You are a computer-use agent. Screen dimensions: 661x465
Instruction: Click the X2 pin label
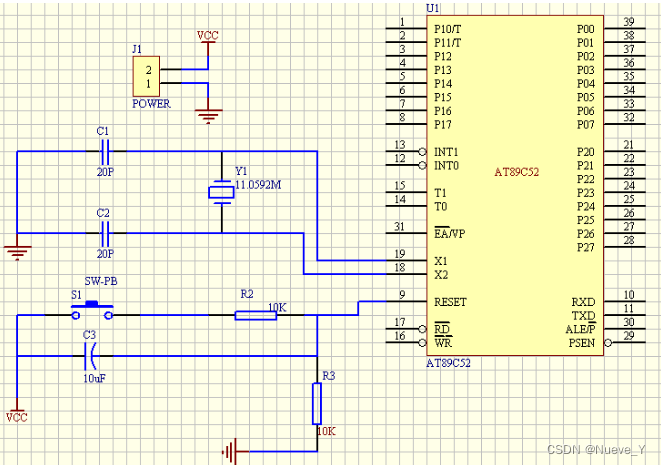(x=441, y=275)
